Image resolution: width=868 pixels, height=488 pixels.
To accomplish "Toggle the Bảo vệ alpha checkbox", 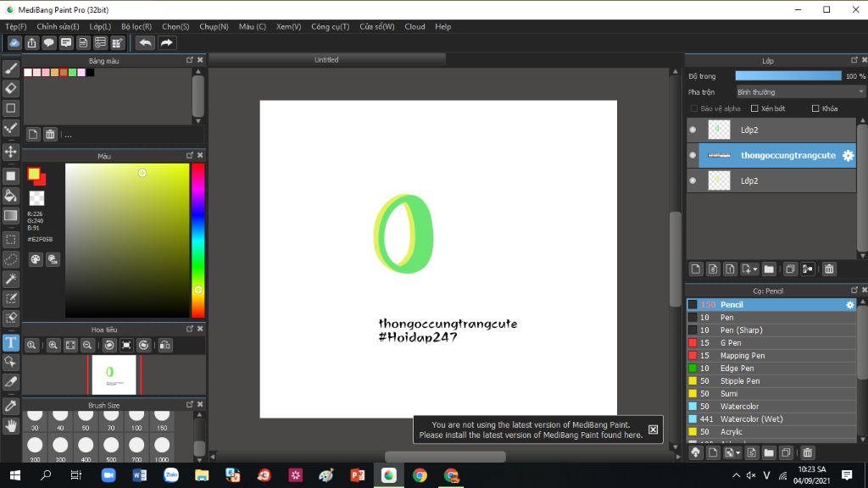I will (694, 108).
